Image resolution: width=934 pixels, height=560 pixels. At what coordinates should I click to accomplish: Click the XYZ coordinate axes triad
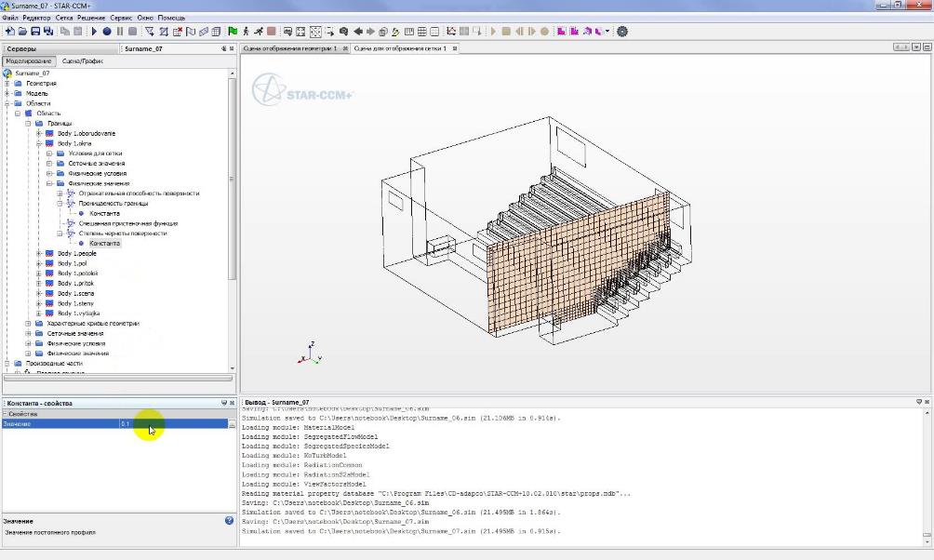click(310, 353)
